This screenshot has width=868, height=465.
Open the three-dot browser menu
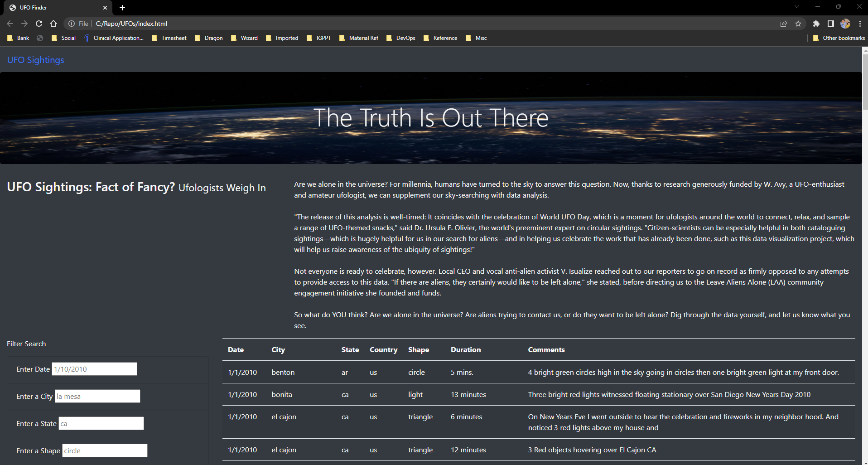tap(860, 24)
